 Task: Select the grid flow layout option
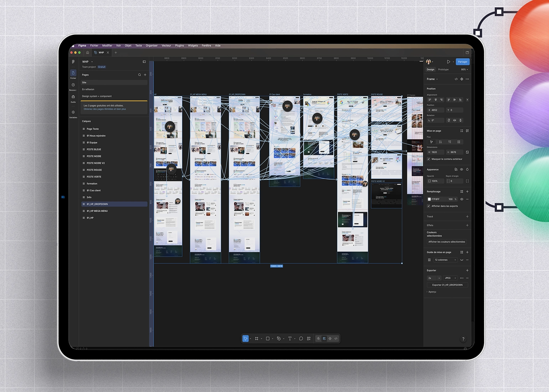pos(459,142)
